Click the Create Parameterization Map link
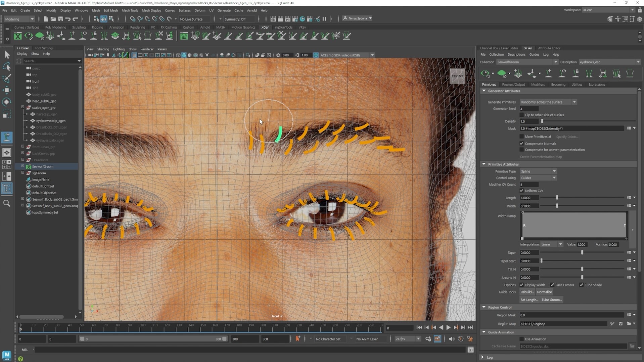Screen dimensions: 644x362 541,157
